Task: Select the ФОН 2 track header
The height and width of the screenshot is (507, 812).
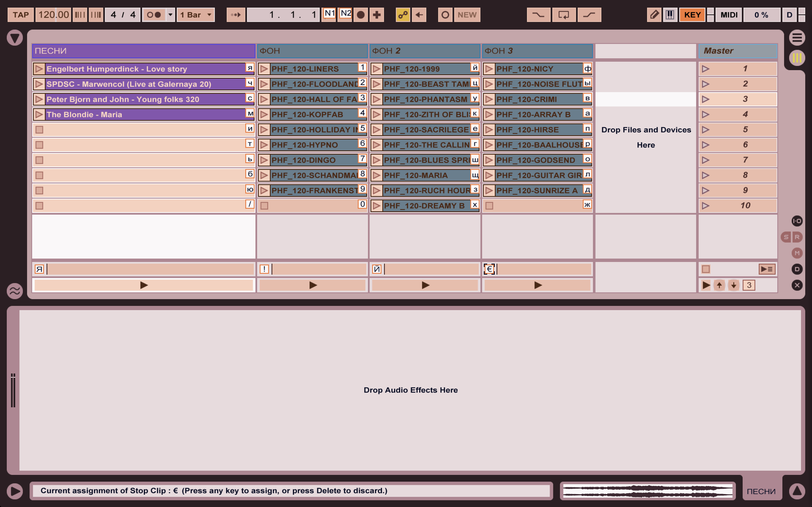Action: pyautogui.click(x=424, y=51)
